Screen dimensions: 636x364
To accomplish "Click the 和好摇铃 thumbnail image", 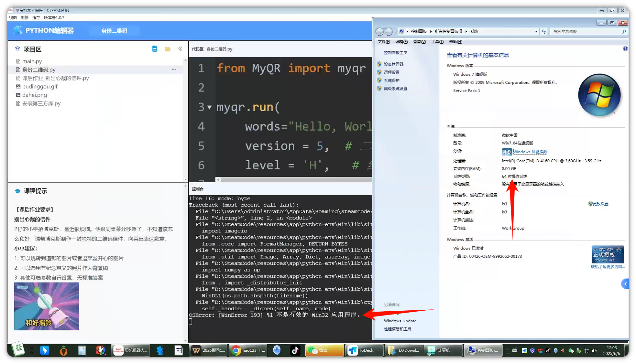I will click(x=47, y=306).
